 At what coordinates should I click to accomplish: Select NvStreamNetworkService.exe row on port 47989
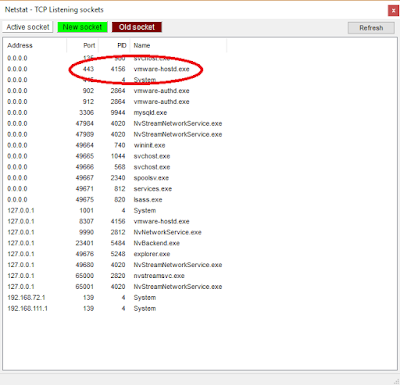pos(115,134)
